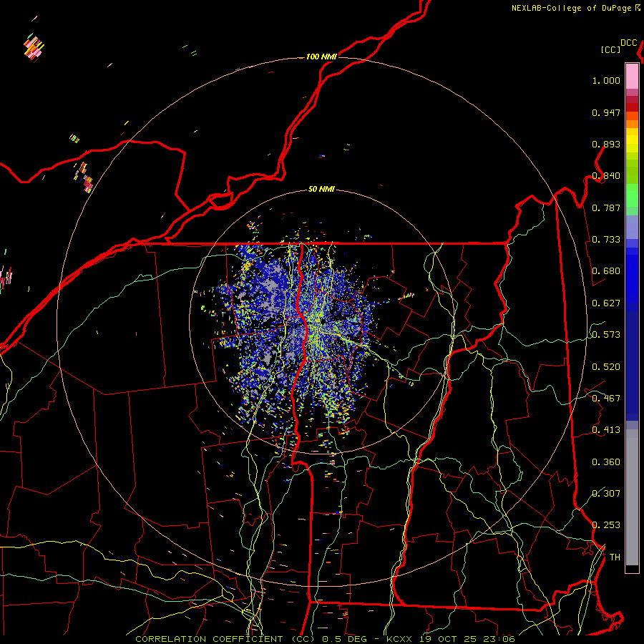Click the Correlation Coefficient product caption

[325, 639]
